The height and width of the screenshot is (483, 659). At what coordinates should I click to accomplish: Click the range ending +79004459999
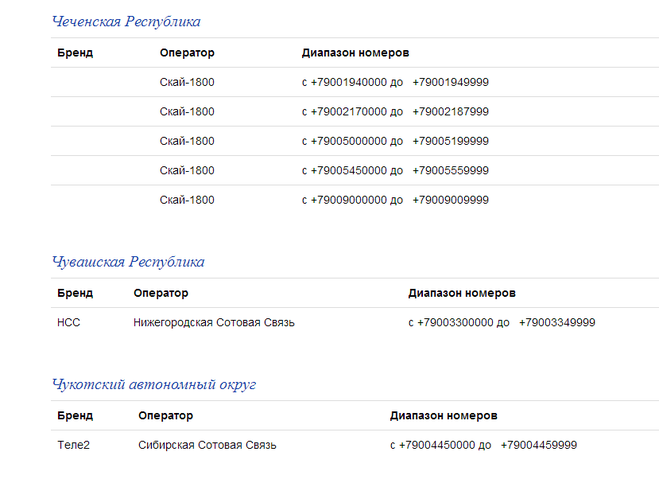pyautogui.click(x=483, y=445)
